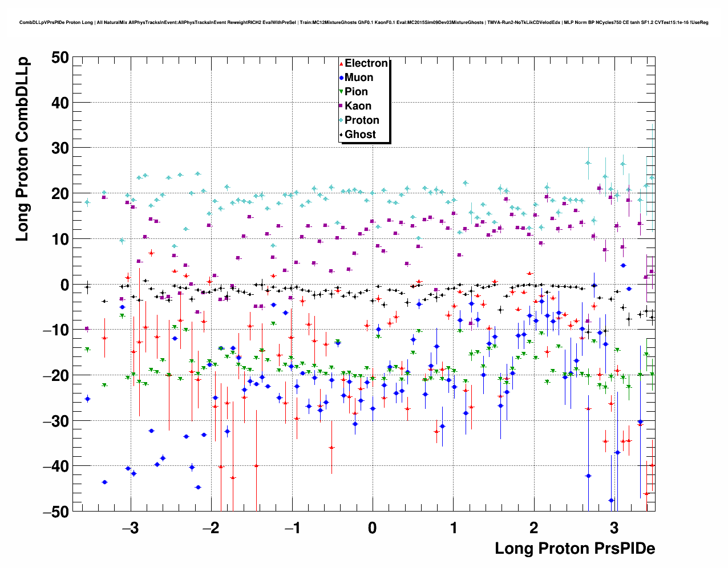
Task: Select the y-axis title Long Proton CombDLLp
Action: click(22, 149)
